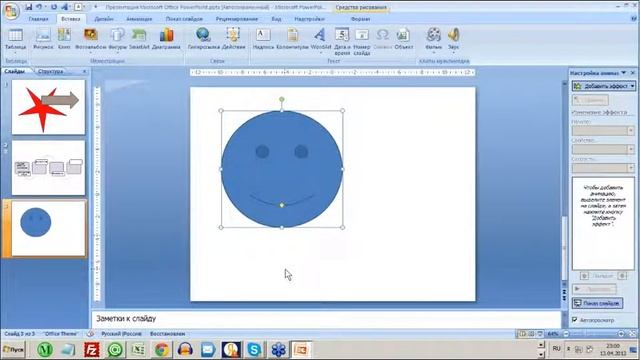Viewport: 640px width, 360px height.
Task: Click the zoom out minus button
Action: pos(566,334)
